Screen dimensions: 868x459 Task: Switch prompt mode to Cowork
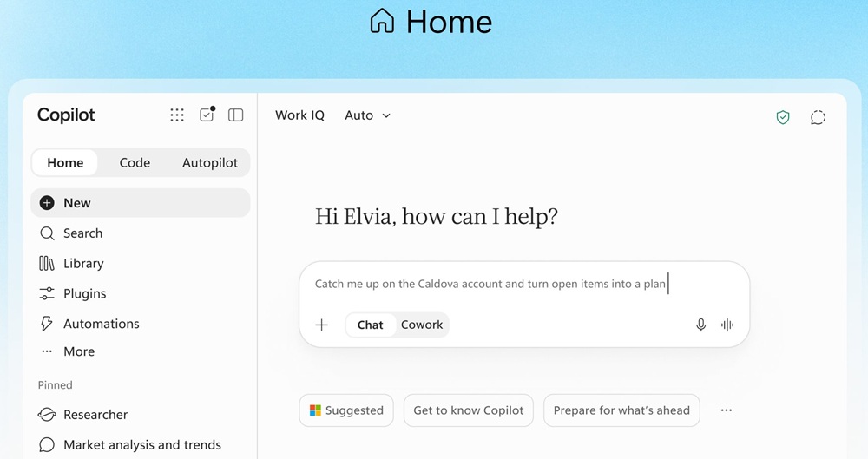422,325
